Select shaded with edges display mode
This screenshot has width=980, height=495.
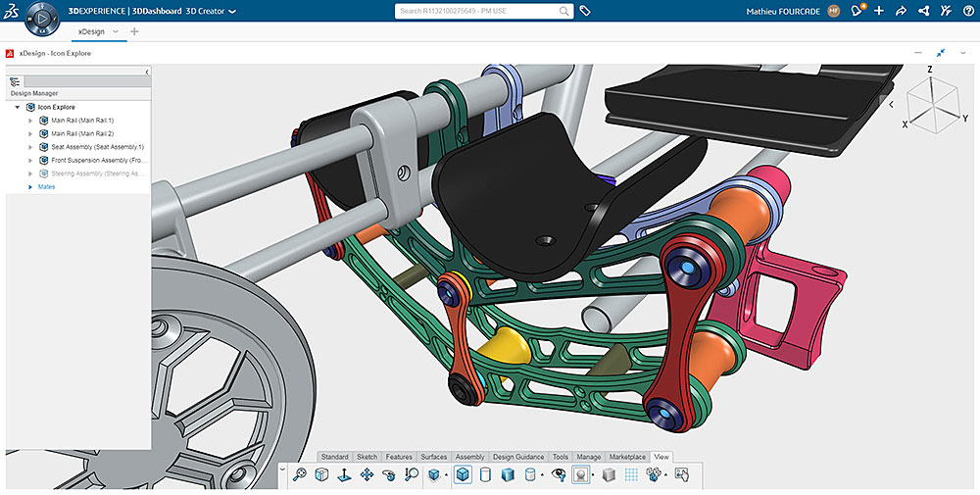pos(463,475)
